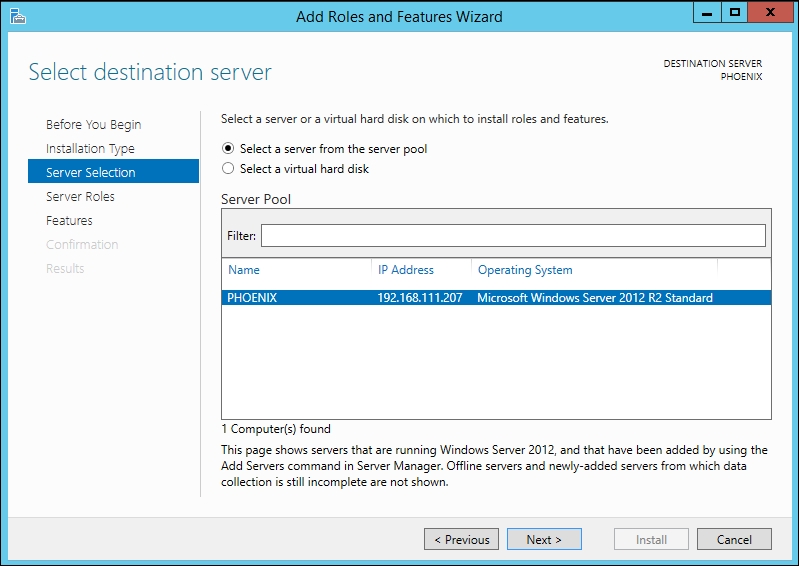The height and width of the screenshot is (566, 799).
Task: Open the Before You Begin step
Action: (93, 125)
